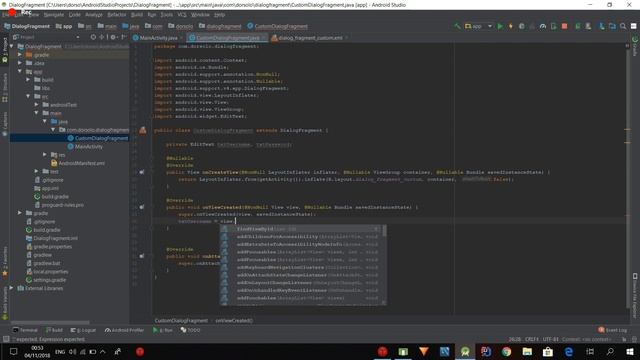Open the Run tool window
The width and height of the screenshot is (640, 360).
[162, 330]
